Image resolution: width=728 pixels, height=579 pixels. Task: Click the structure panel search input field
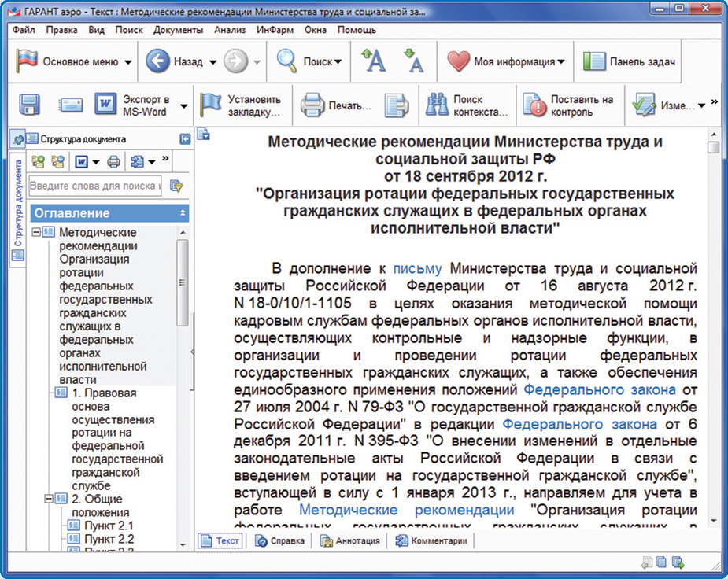pos(94,186)
